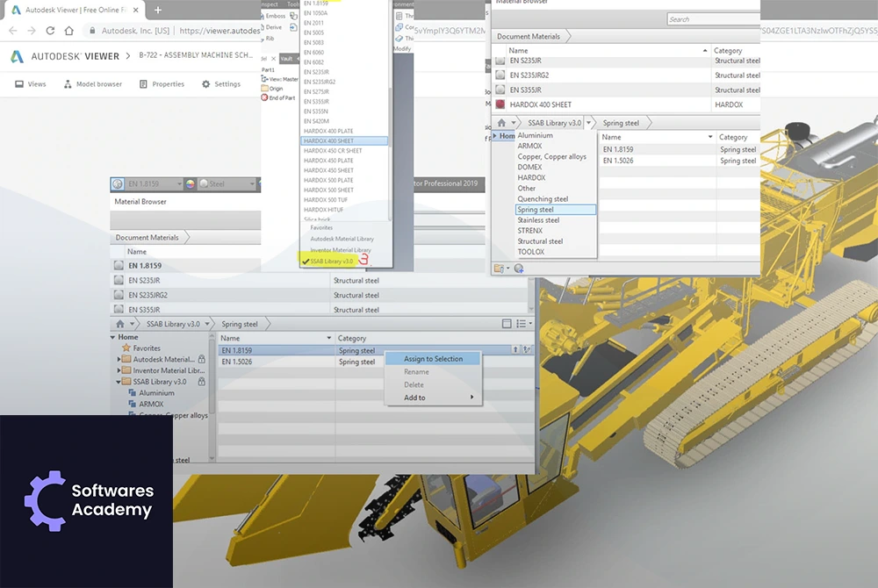Click the browser forward arrow
The width and height of the screenshot is (878, 588).
coord(32,31)
